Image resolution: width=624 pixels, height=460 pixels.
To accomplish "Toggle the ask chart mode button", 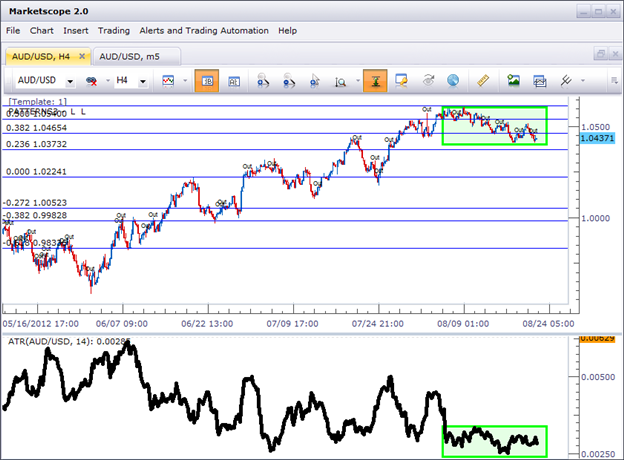I will 234,81.
